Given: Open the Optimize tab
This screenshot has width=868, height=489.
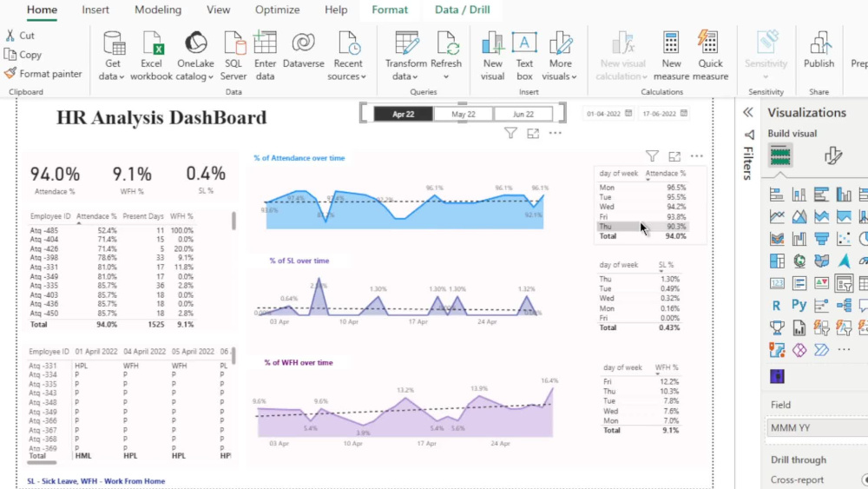Looking at the screenshot, I should click(278, 10).
